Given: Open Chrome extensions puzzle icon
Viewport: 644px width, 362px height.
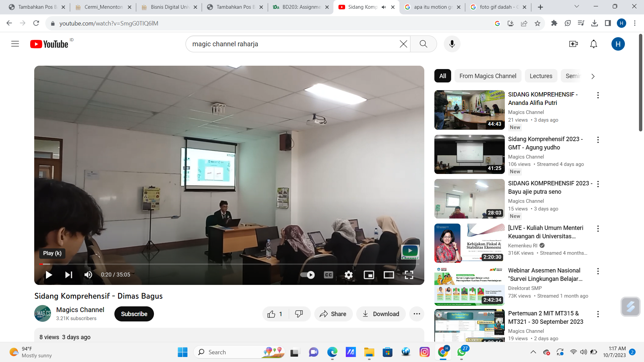Looking at the screenshot, I should click(554, 23).
